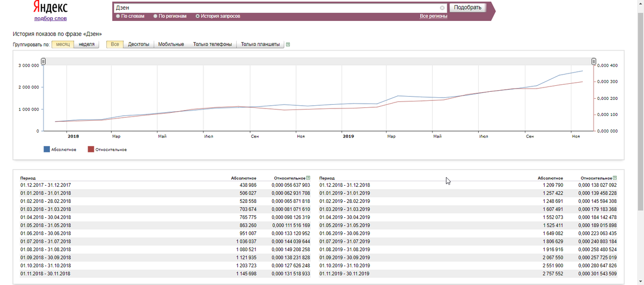Viewport: 644px width, 285px height.
Task: Select the История запросов radio option
Action: (x=217, y=16)
